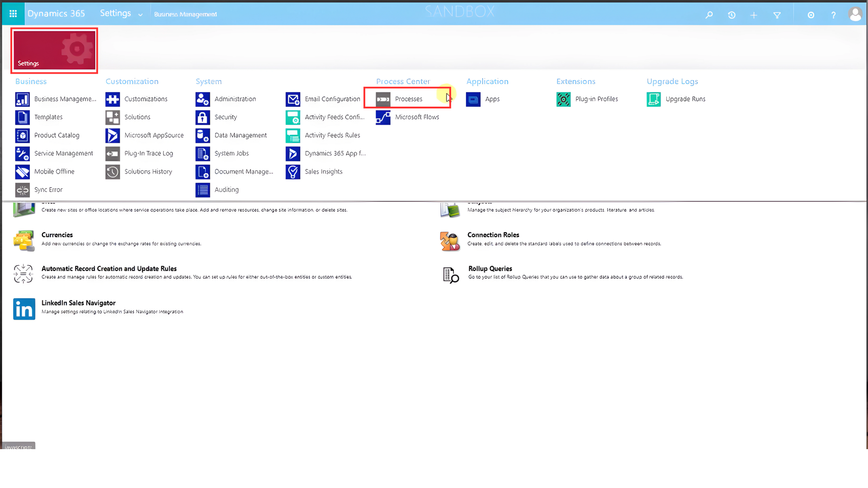Viewport: 868px width, 488px height.
Task: Open the Document Management icon
Action: [x=203, y=172]
